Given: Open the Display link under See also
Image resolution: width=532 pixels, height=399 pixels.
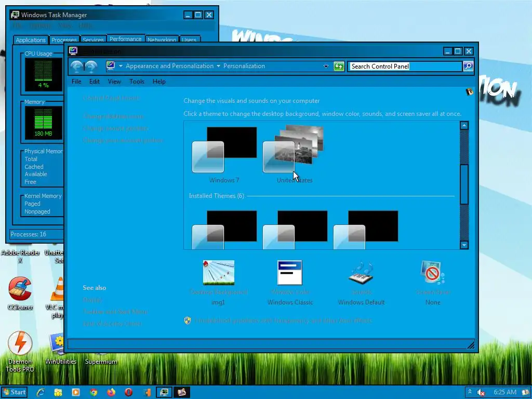Looking at the screenshot, I should (92, 300).
